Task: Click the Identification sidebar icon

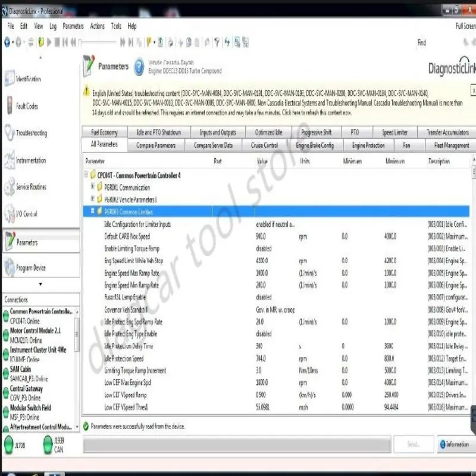Action: pyautogui.click(x=9, y=79)
